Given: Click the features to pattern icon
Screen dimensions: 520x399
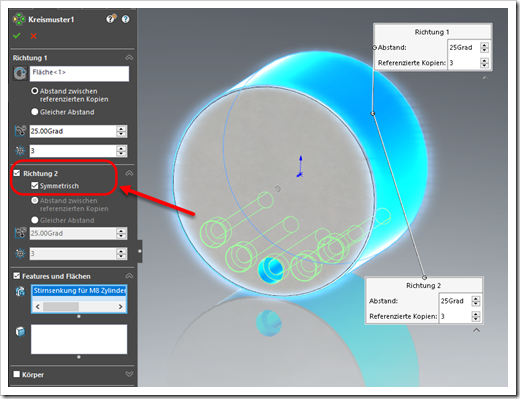Looking at the screenshot, I should pyautogui.click(x=20, y=292).
